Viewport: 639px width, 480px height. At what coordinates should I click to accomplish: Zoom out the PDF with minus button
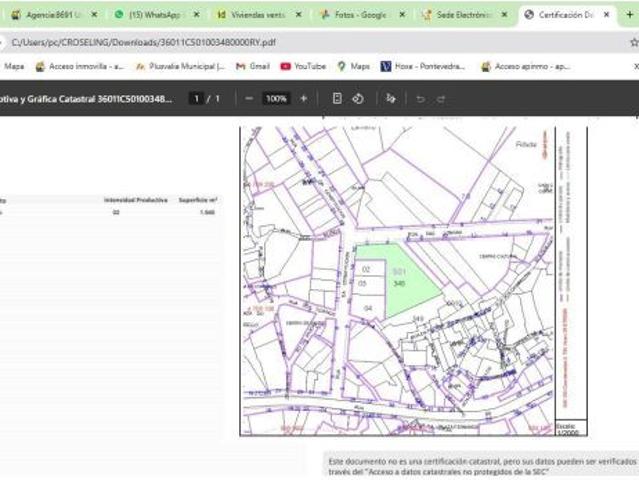pos(249,99)
